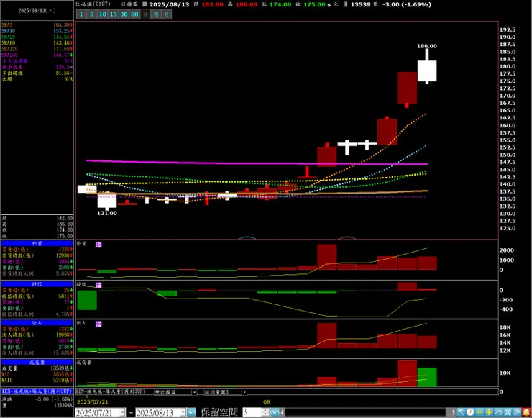Open the start date 2025/07/21 dropdown

pos(122,412)
